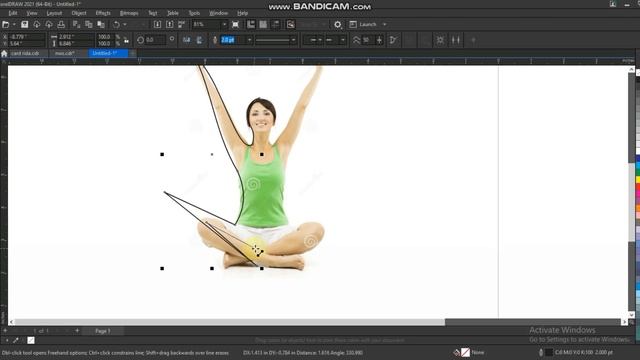Click the Export icon
The height and width of the screenshot is (360, 640).
click(x=170, y=24)
